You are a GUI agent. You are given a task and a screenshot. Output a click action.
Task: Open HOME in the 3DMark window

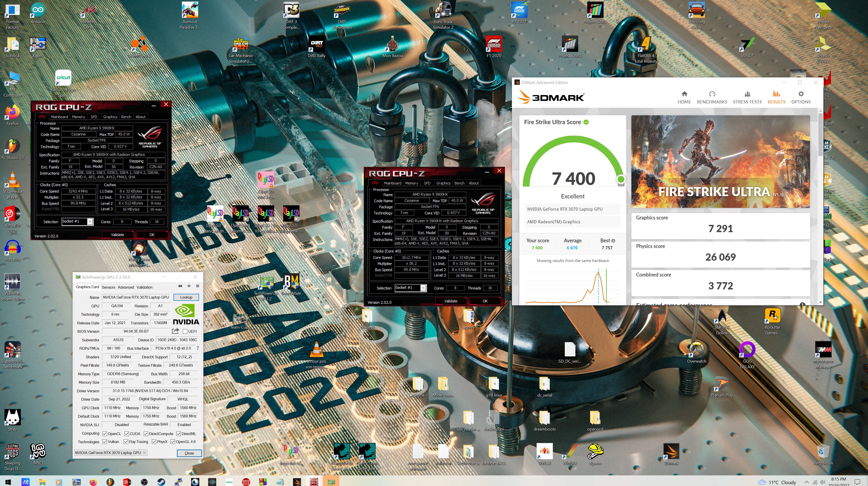pos(684,98)
